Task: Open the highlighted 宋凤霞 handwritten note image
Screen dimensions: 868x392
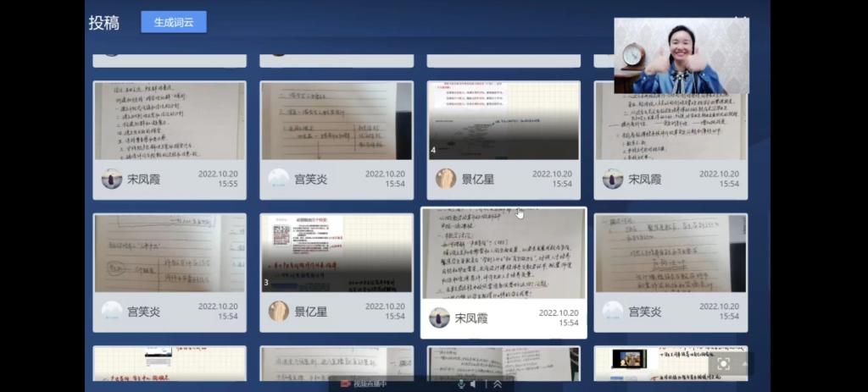Action: (x=504, y=252)
